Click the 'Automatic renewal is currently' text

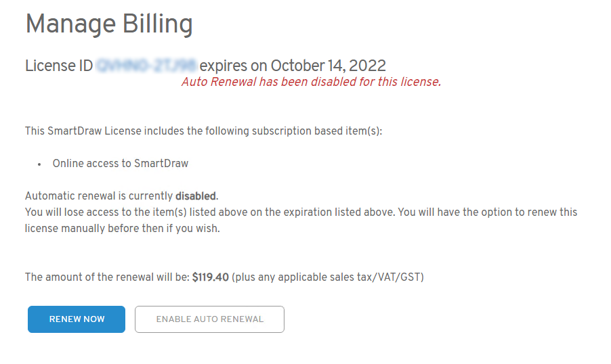pos(100,196)
